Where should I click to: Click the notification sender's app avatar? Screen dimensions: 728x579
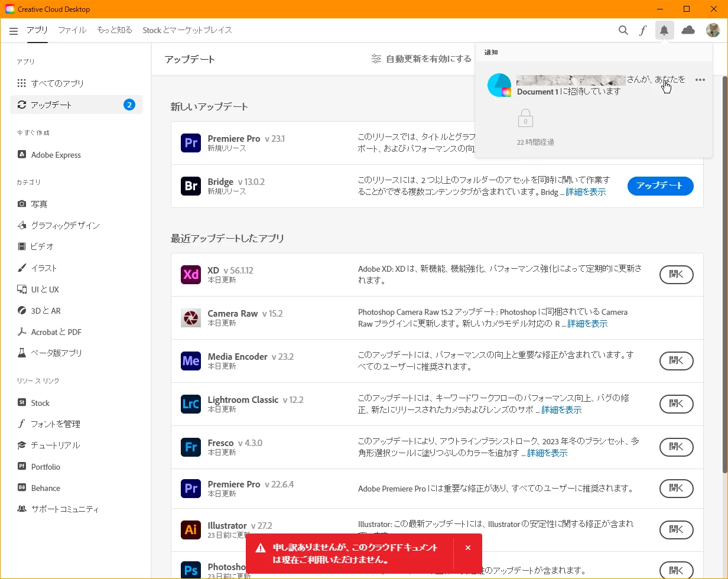pos(499,86)
